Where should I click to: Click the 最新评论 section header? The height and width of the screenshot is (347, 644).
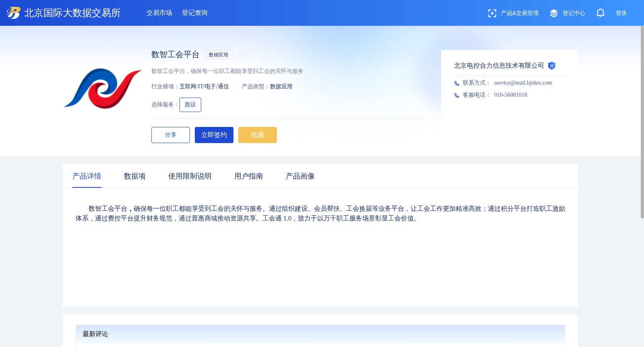[320, 334]
